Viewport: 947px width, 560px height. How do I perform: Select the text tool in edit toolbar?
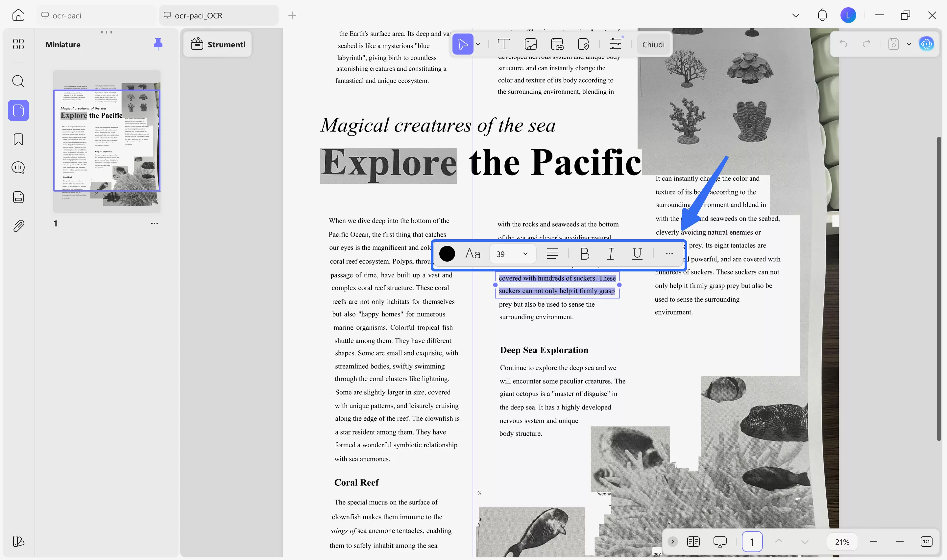(503, 44)
